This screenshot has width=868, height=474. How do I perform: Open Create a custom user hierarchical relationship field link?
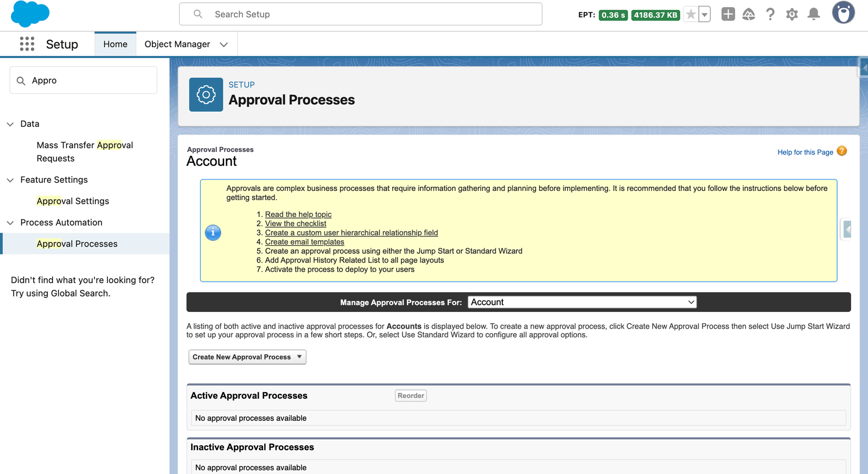(352, 233)
